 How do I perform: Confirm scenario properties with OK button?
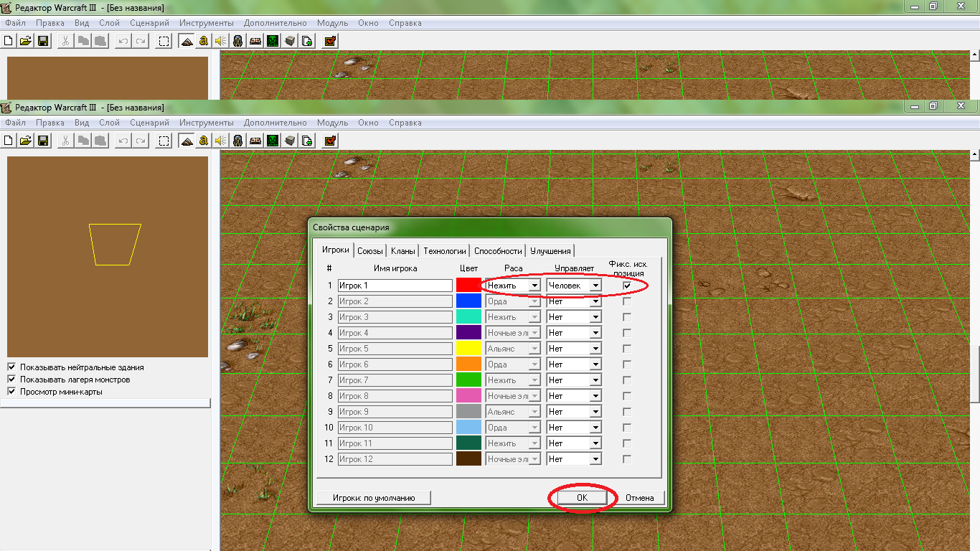click(582, 497)
